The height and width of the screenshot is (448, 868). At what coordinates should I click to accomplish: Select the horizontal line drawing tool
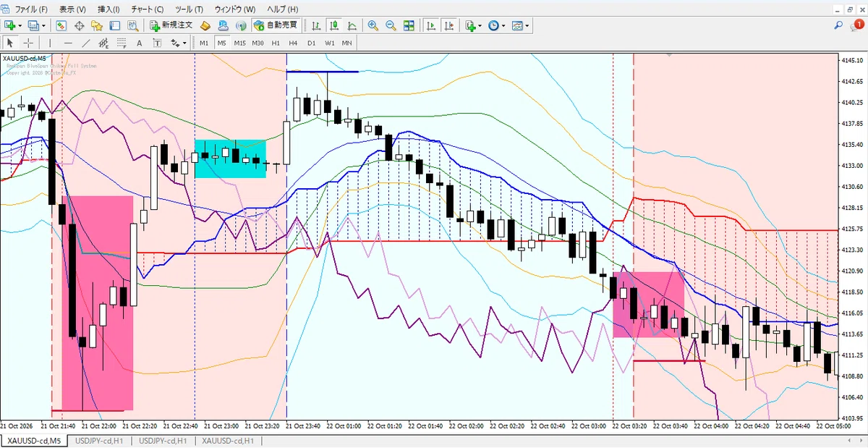coord(68,43)
